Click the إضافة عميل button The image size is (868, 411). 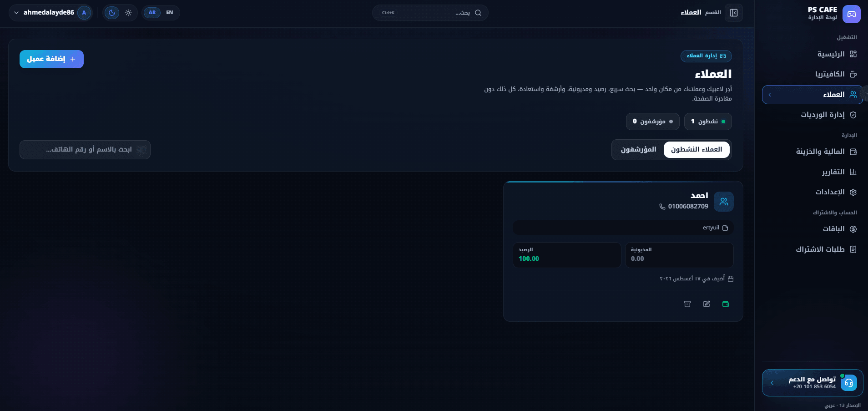pos(51,59)
